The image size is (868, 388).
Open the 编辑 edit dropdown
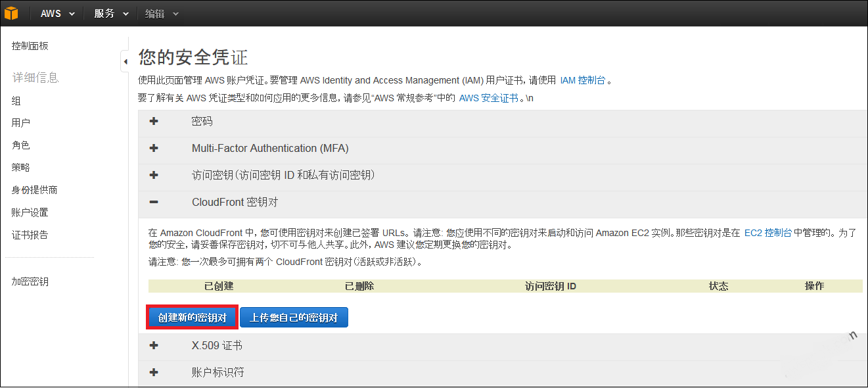click(x=161, y=14)
